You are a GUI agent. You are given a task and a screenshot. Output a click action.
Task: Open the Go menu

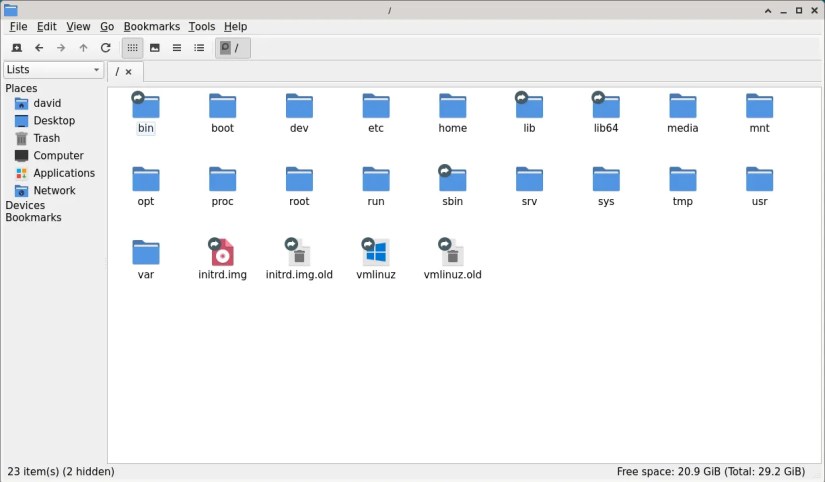pos(107,26)
